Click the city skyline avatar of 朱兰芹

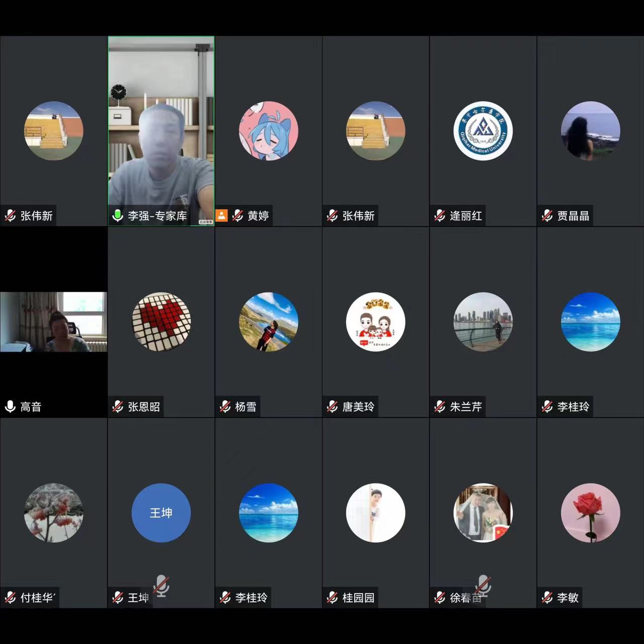(x=483, y=321)
